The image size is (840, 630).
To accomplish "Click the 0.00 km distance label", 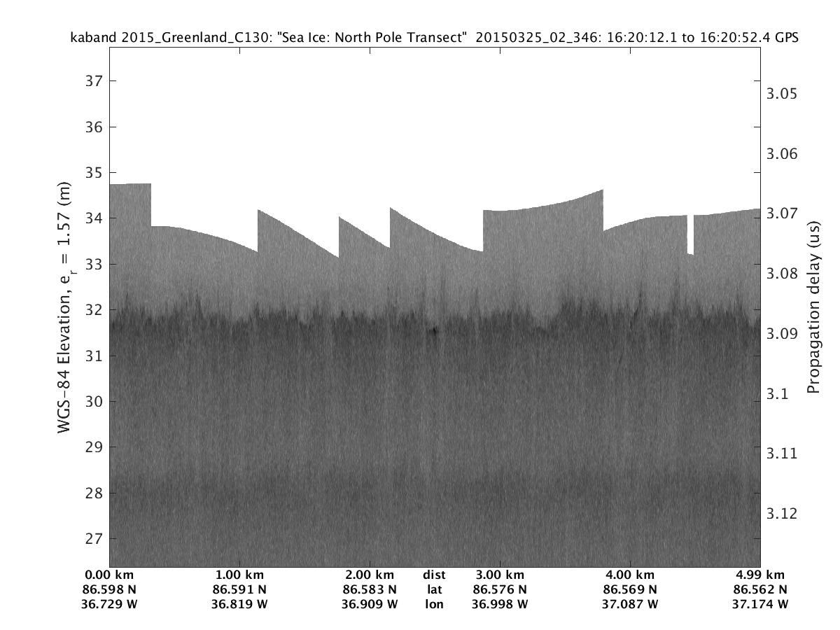I will click(110, 575).
